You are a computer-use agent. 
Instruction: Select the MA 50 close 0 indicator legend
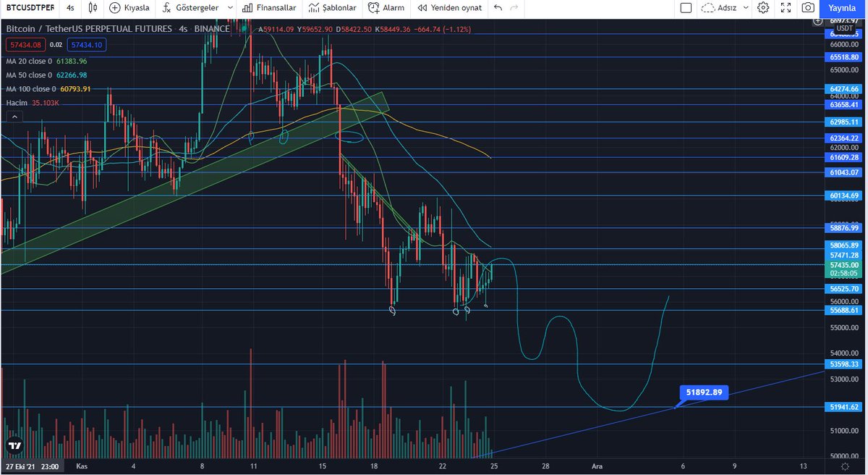(x=46, y=75)
